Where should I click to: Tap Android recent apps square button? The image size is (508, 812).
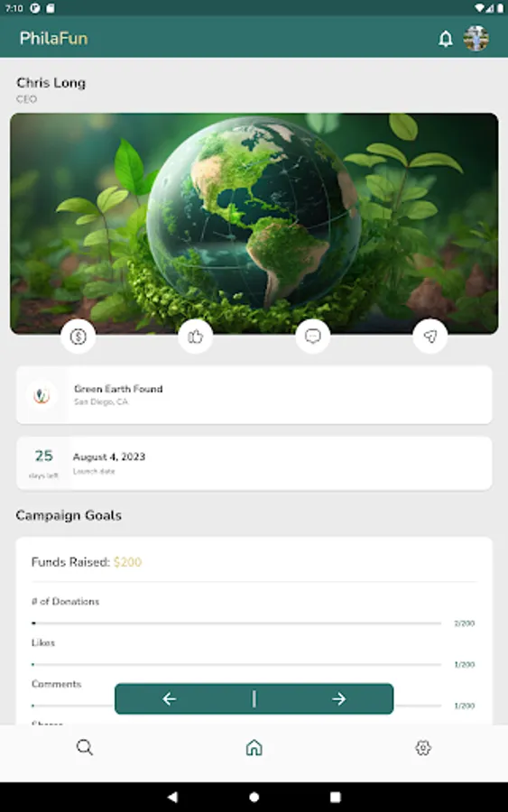[336, 797]
